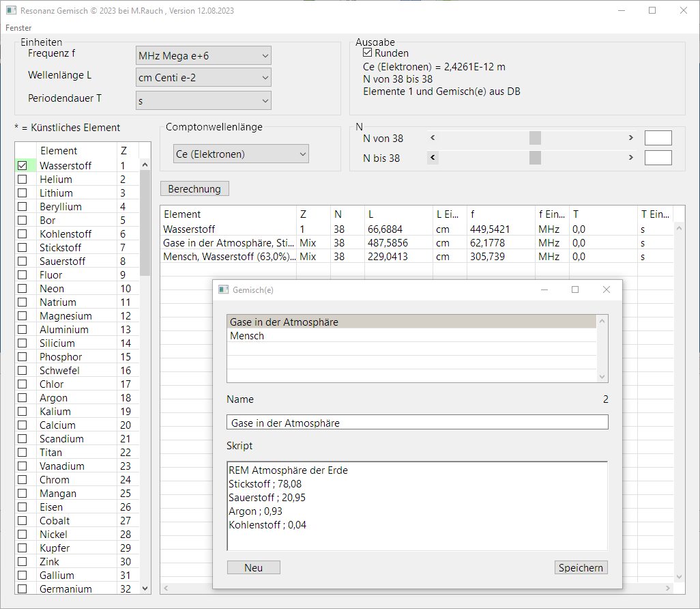Click the L column header in results
The width and height of the screenshot is (700, 609).
398,214
